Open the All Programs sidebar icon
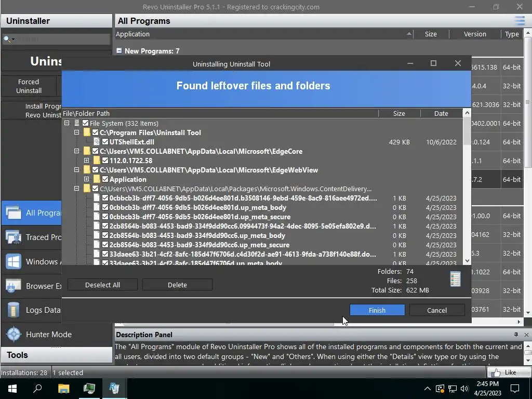Viewport: 532px width, 399px height. tap(14, 212)
